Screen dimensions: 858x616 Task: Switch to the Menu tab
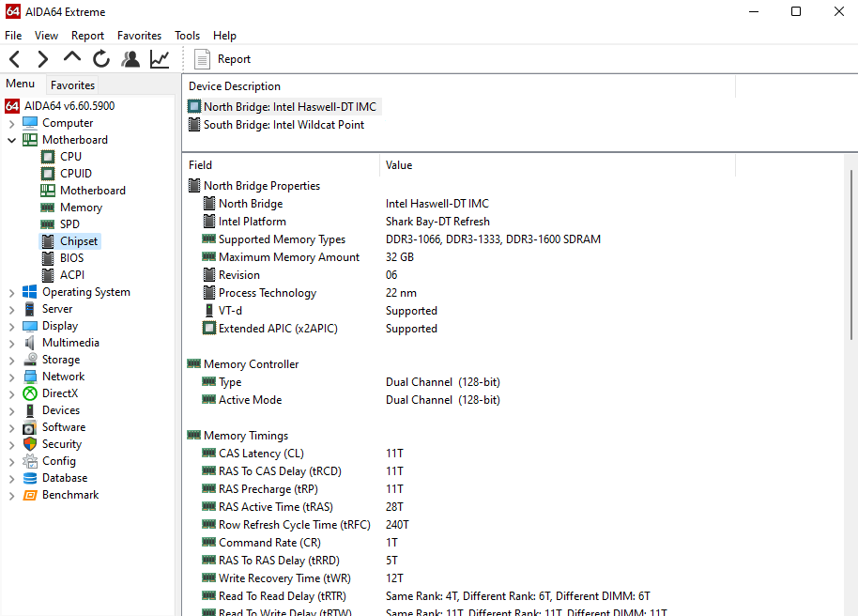pyautogui.click(x=21, y=84)
